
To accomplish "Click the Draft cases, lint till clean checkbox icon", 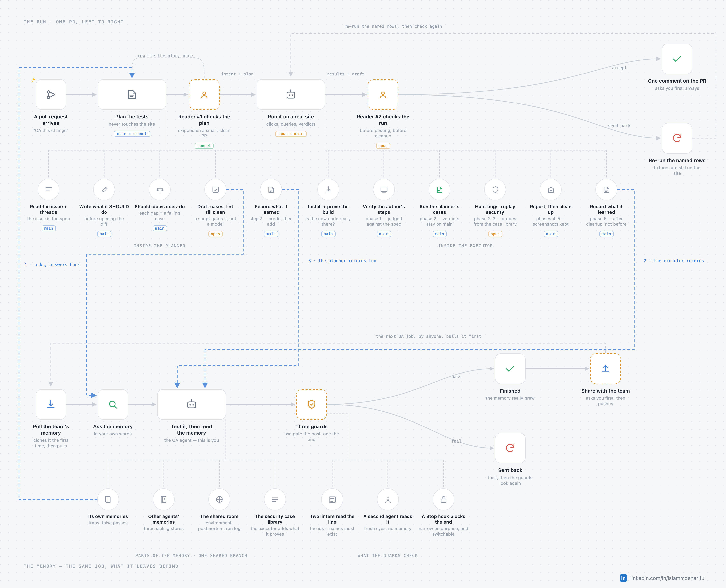I will pos(215,190).
